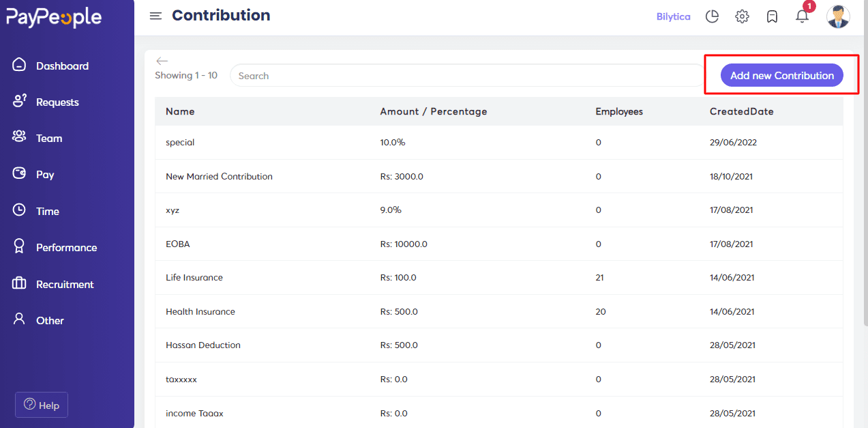Screen dimensions: 868x428
Task: Select the 'Health Insurance' row
Action: pos(499,311)
